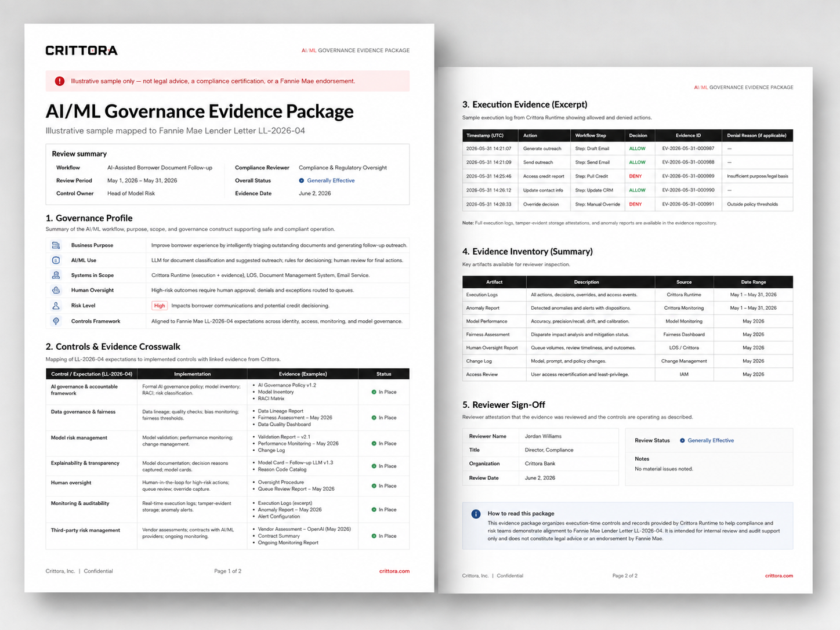Click the Model Performance artifact row
Image resolution: width=840 pixels, height=630 pixels.
(x=628, y=321)
